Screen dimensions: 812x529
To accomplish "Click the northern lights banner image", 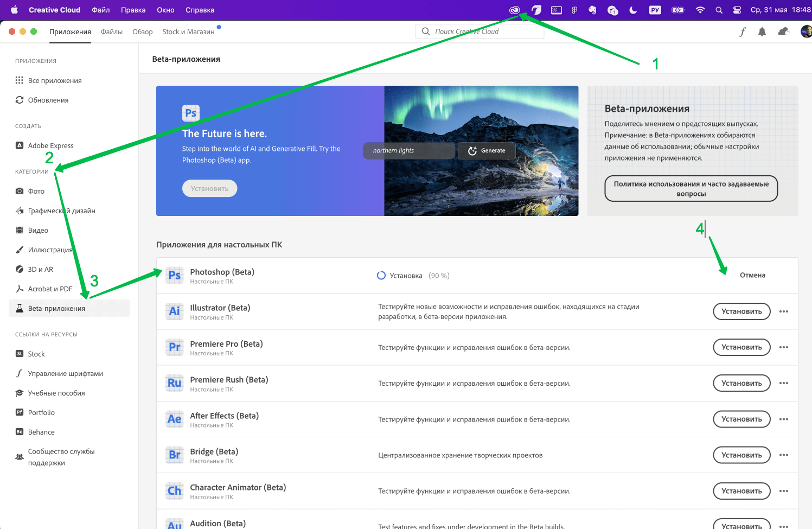I will (481, 151).
